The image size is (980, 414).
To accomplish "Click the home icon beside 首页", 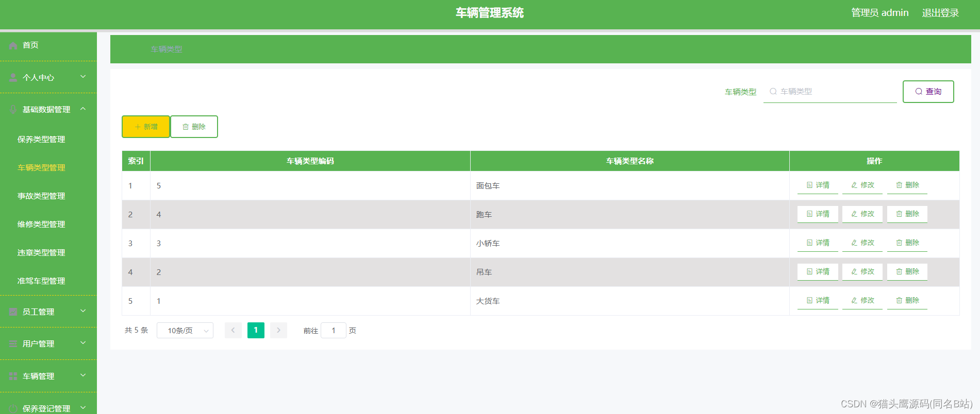I will [x=13, y=45].
